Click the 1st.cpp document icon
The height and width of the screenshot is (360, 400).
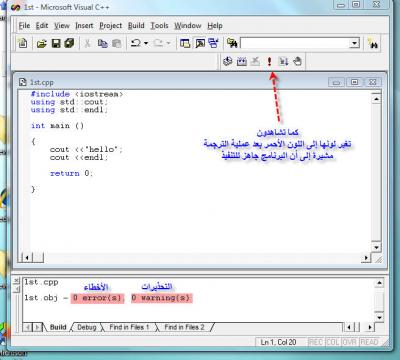point(22,82)
